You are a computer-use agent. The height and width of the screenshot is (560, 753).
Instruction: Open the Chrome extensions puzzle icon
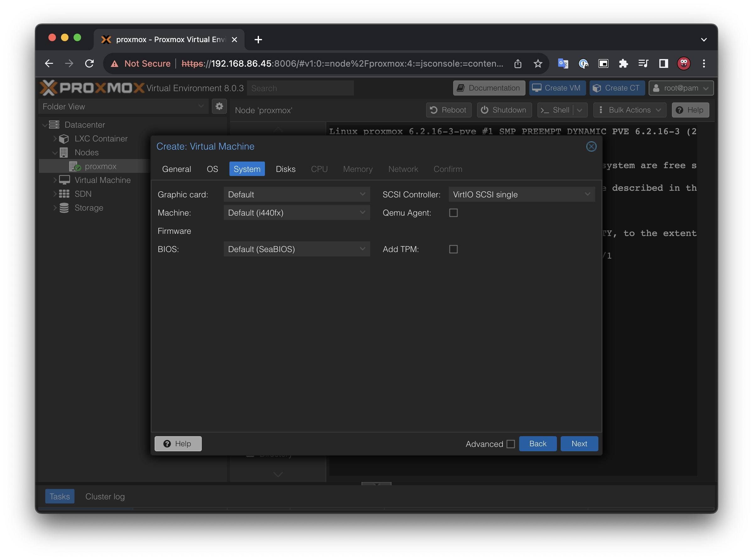pos(623,63)
